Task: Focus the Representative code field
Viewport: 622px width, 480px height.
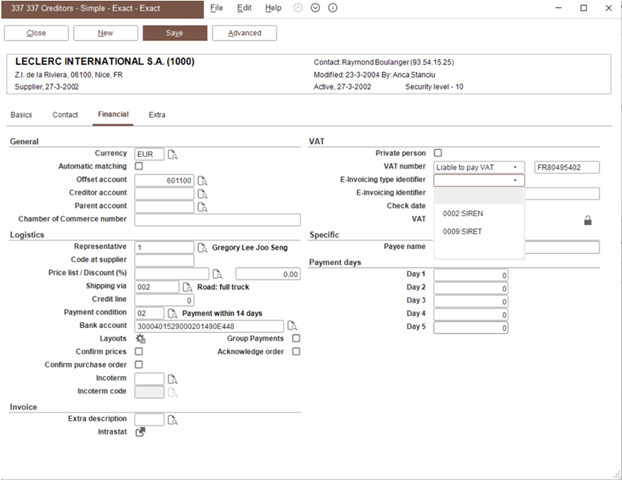Action: pos(164,248)
